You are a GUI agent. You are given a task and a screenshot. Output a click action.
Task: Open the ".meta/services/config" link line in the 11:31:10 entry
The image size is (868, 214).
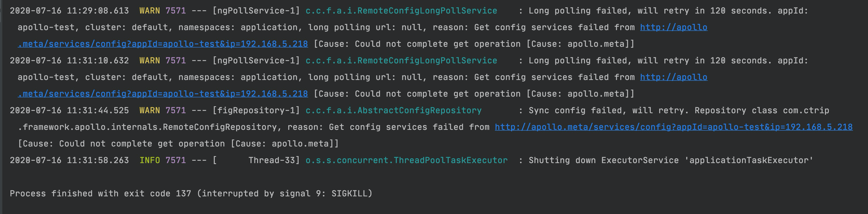pos(163,94)
